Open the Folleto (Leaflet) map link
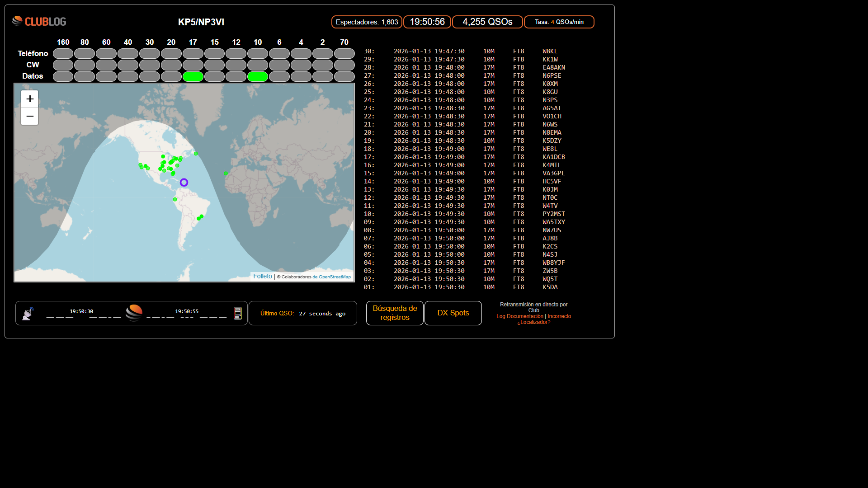Viewport: 868px width, 488px height. [263, 276]
